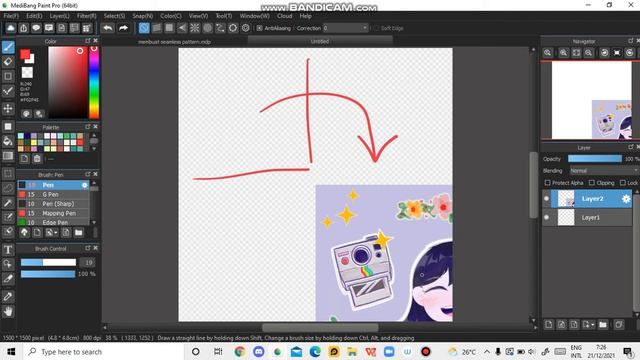Add a new brush in Brush panel
This screenshot has height=360, width=640.
pos(37,233)
